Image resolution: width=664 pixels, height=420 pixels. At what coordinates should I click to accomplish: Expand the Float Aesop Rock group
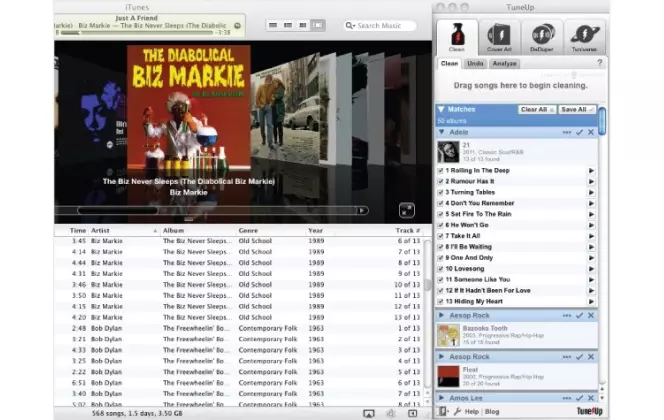click(441, 356)
